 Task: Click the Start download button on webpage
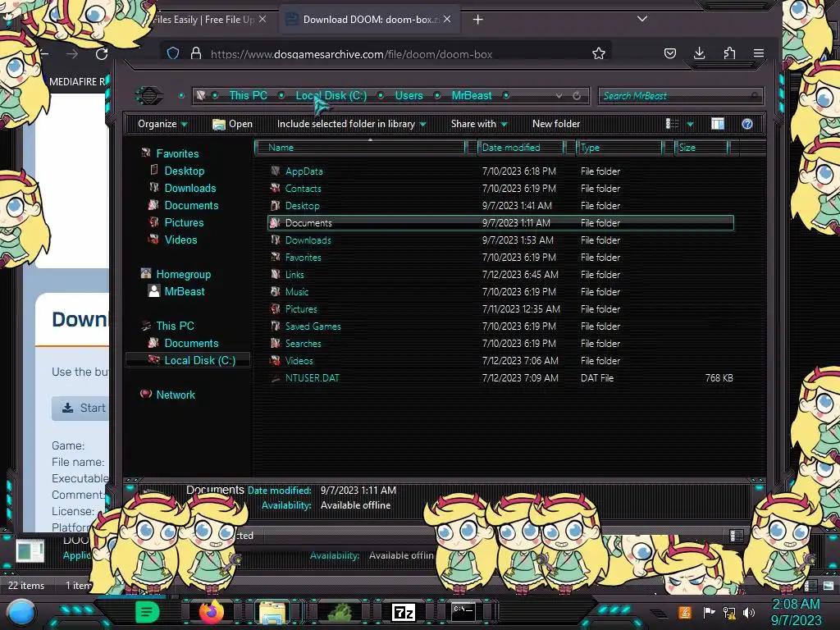point(81,409)
